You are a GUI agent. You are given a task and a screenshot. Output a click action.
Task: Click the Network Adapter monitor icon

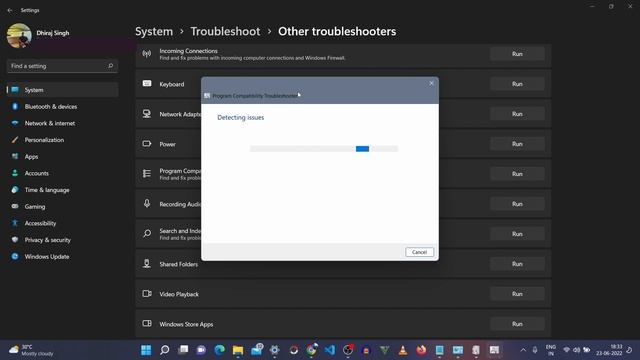point(147,113)
